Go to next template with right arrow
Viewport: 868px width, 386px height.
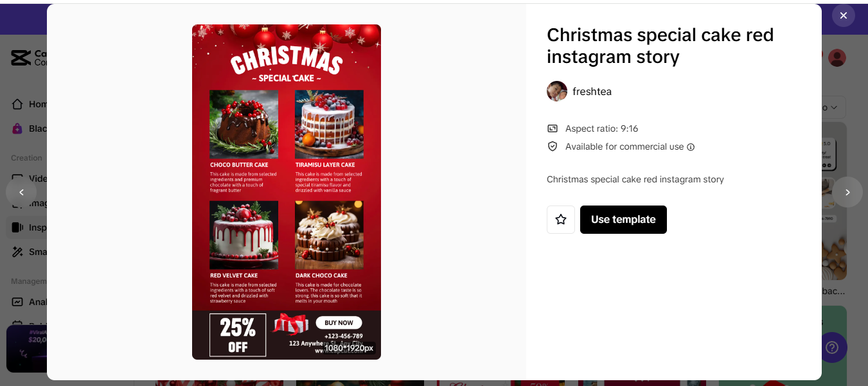pos(847,192)
